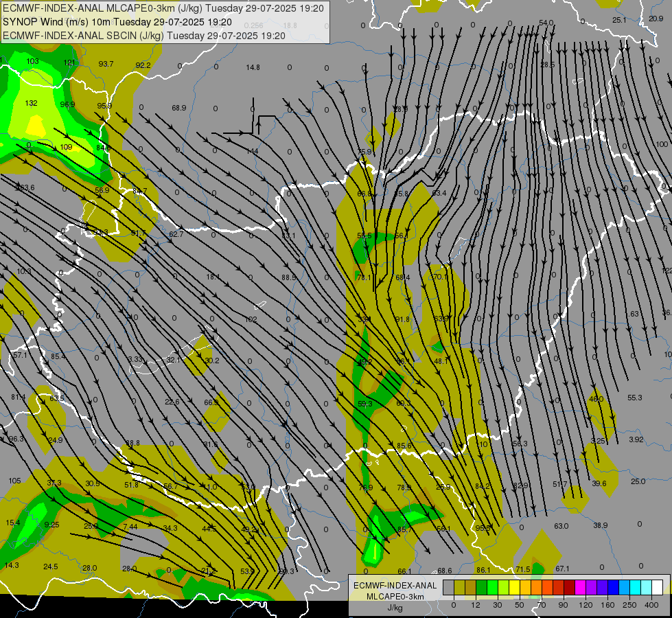This screenshot has width=672, height=618.
Task: Click the 105 value on the map
Action: tap(14, 481)
